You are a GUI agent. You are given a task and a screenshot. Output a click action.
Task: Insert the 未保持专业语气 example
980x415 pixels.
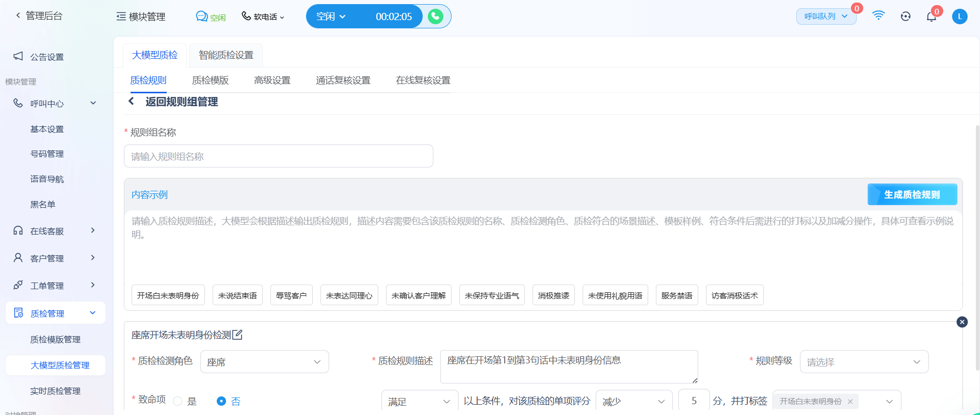point(492,295)
